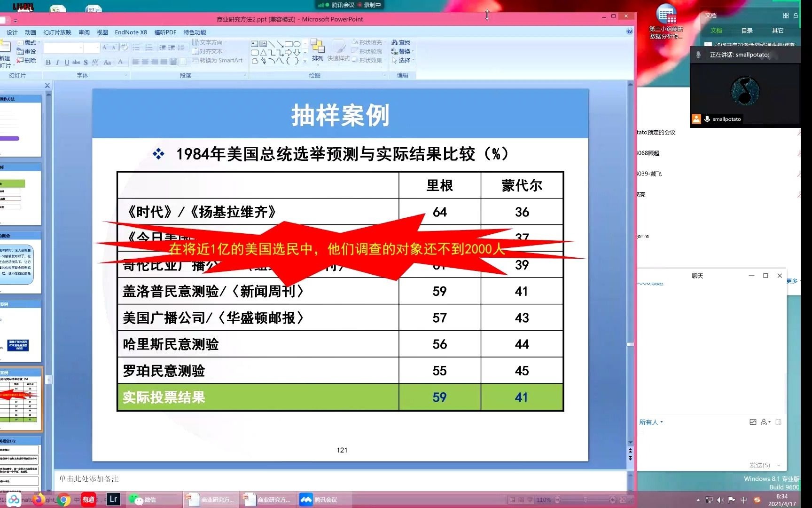Open the Chrome icon in the taskbar
This screenshot has height=508, width=812.
coord(63,500)
